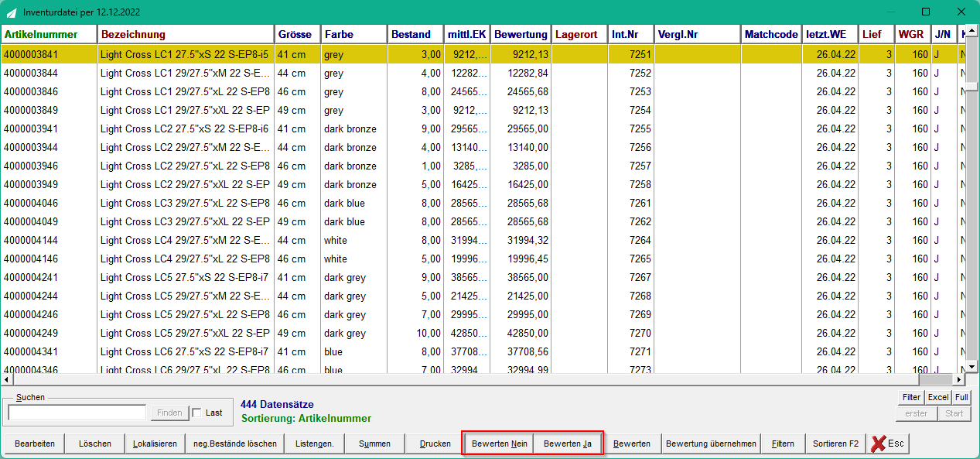980x459 pixels.
Task: Click description Light Cross LC2 29/27.5"xXL
Action: pos(185,184)
